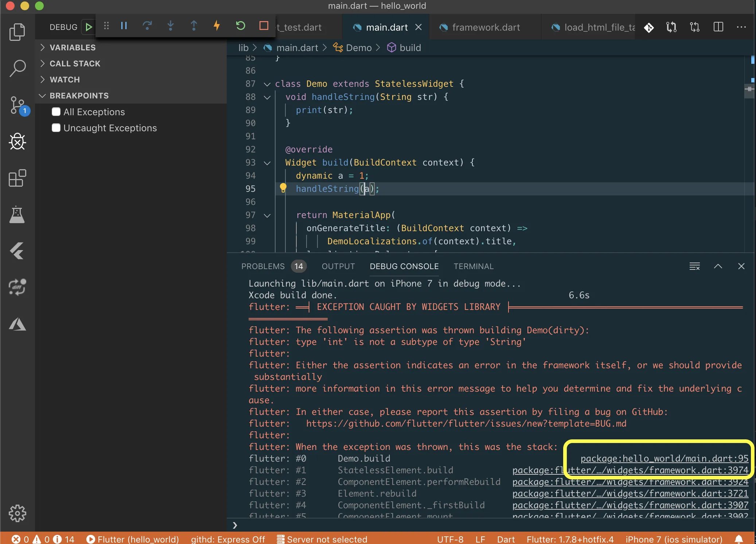This screenshot has height=544, width=756.
Task: Collapse the Demo class fold arrow
Action: tap(267, 84)
